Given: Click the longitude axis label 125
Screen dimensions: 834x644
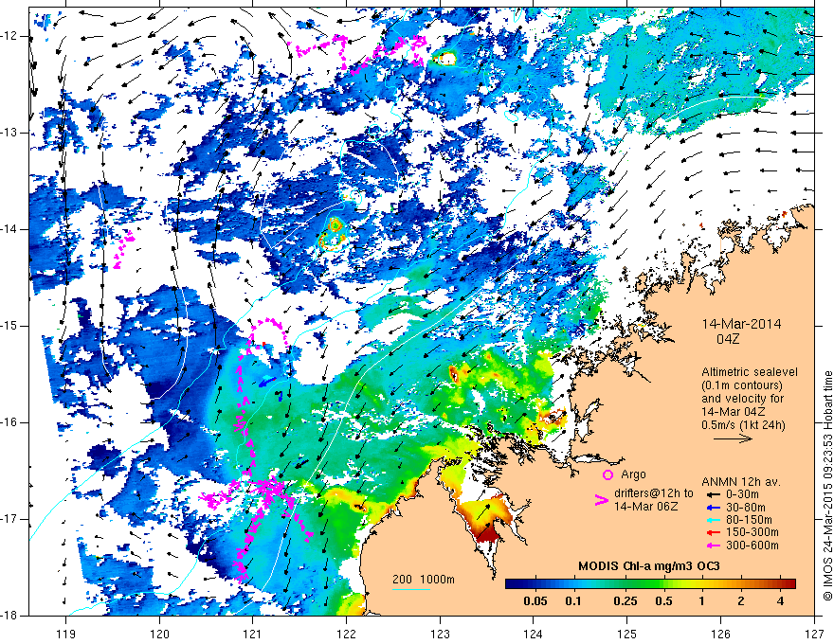Looking at the screenshot, I should 627,634.
